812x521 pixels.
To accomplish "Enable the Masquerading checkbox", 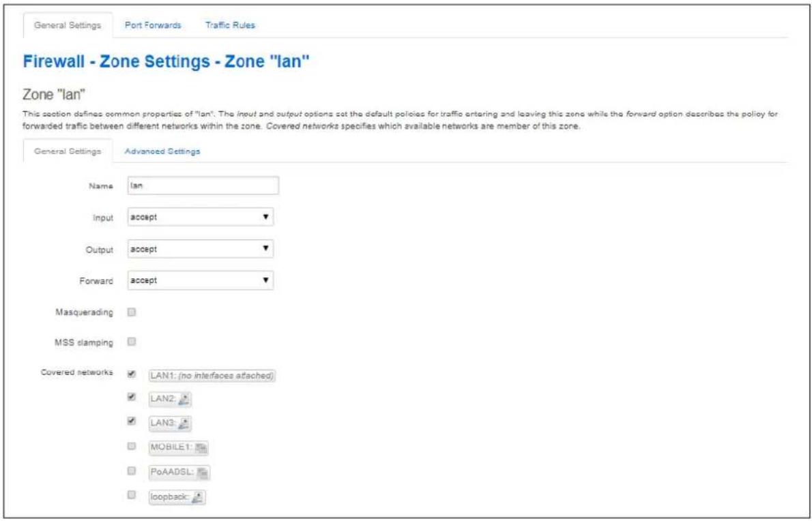I will (132, 312).
